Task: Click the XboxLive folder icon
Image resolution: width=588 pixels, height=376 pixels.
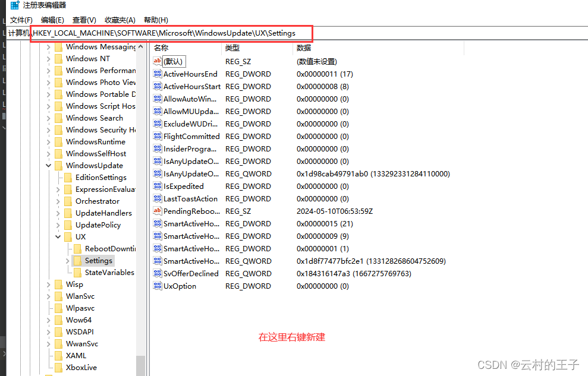Action: 58,368
